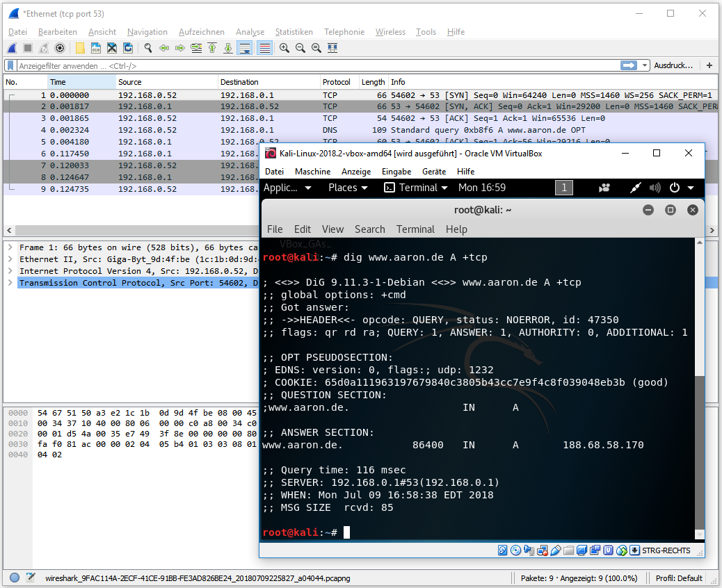This screenshot has width=722, height=588.
Task: Click the VirtualBox optical disk status icon
Action: coord(515,550)
